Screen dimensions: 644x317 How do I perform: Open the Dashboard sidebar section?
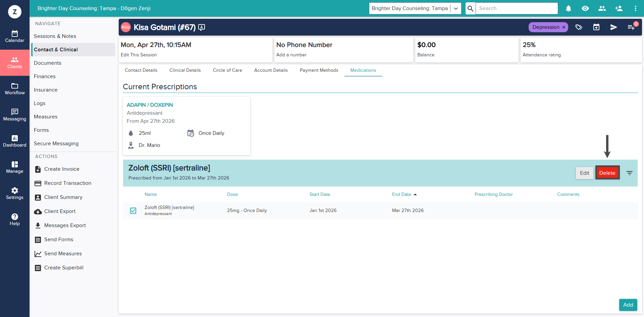coord(15,141)
